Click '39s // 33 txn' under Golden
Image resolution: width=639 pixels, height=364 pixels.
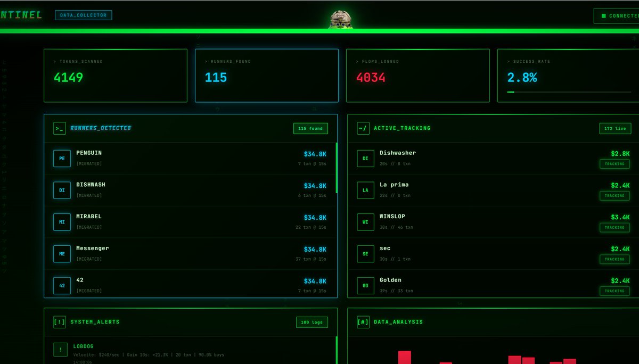[x=396, y=291]
